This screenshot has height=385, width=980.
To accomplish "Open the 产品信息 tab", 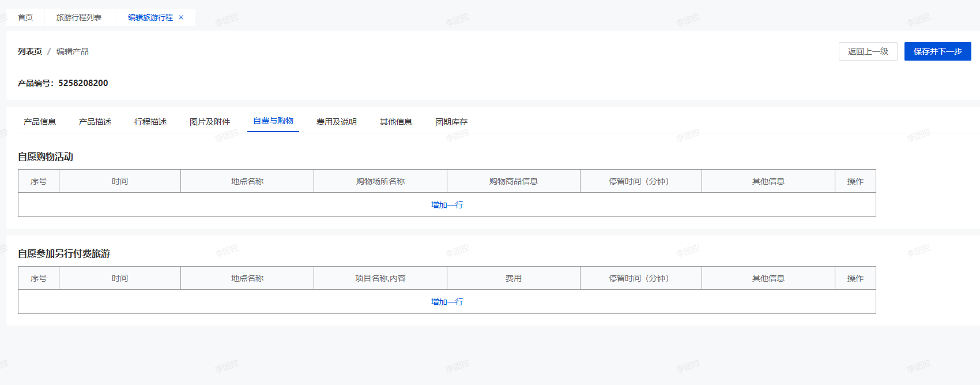I will click(x=40, y=122).
